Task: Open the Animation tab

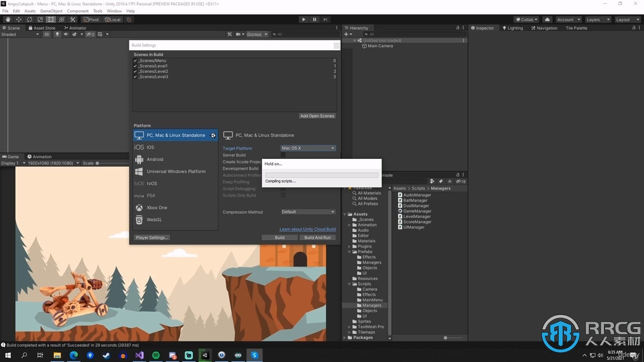Action: pyautogui.click(x=39, y=156)
